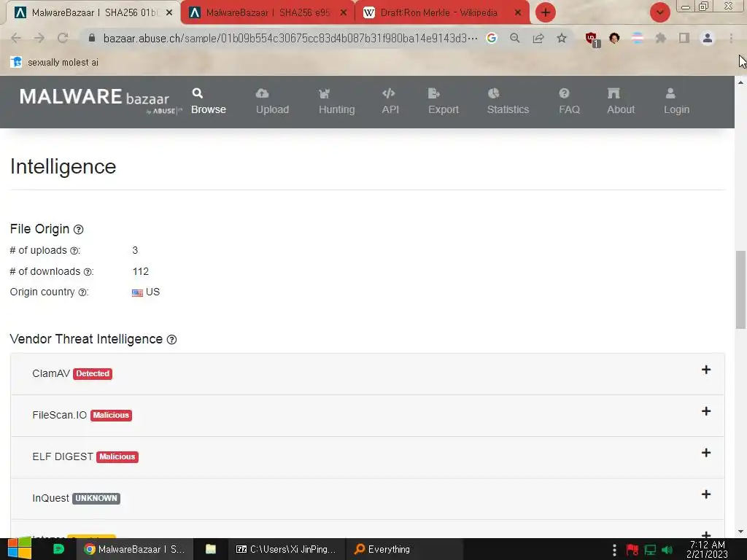
Task: Open the Everything search taskbar window
Action: [404, 549]
